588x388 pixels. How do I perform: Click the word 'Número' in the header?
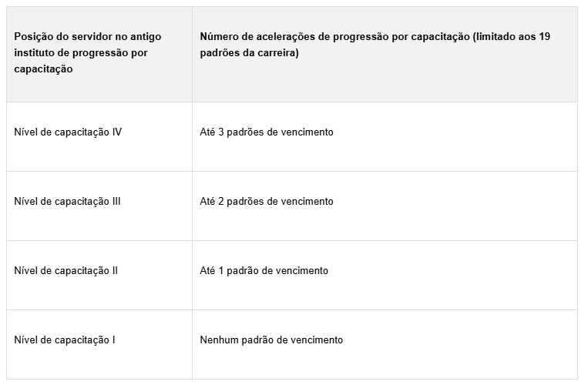219,37
